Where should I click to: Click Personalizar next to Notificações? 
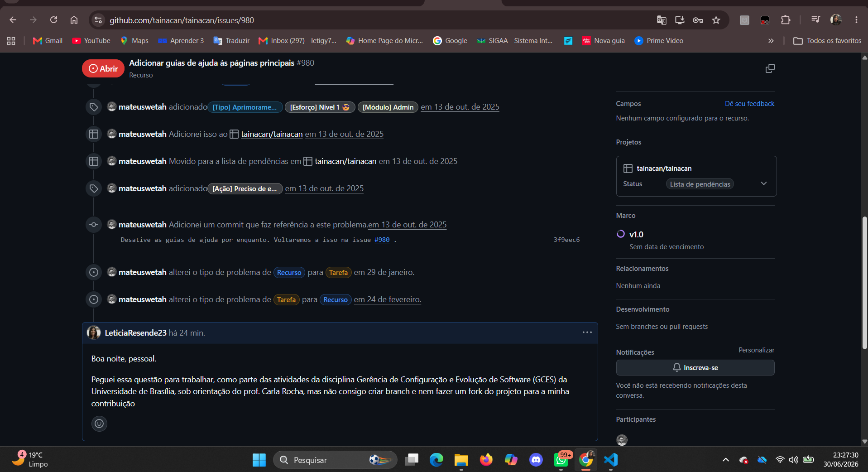click(756, 350)
